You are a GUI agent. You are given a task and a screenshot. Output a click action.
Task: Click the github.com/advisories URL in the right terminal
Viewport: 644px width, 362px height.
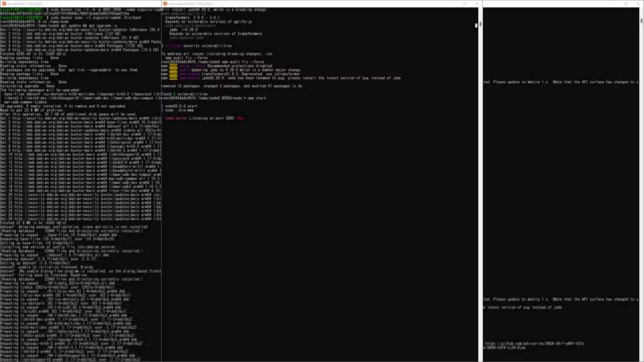pyautogui.click(x=534, y=343)
